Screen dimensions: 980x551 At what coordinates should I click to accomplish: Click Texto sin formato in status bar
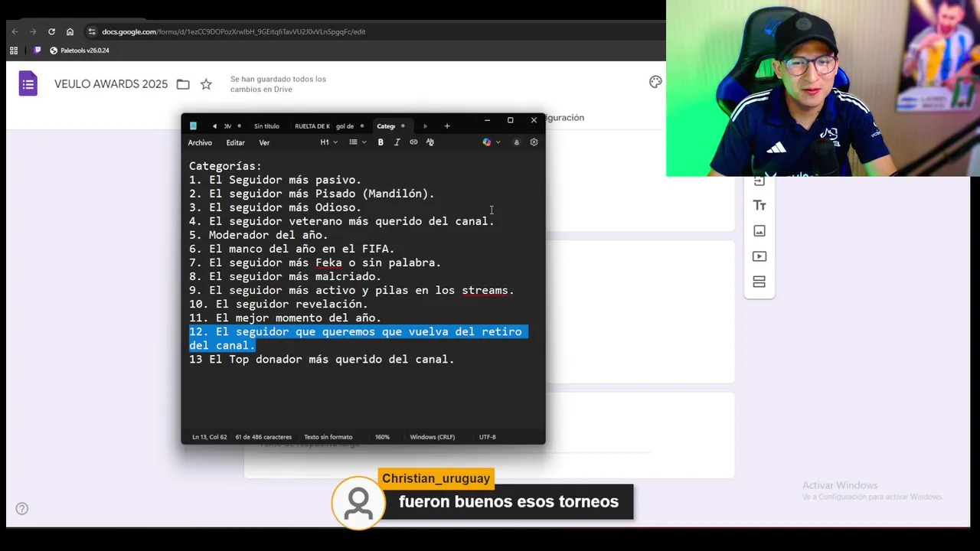pyautogui.click(x=328, y=437)
